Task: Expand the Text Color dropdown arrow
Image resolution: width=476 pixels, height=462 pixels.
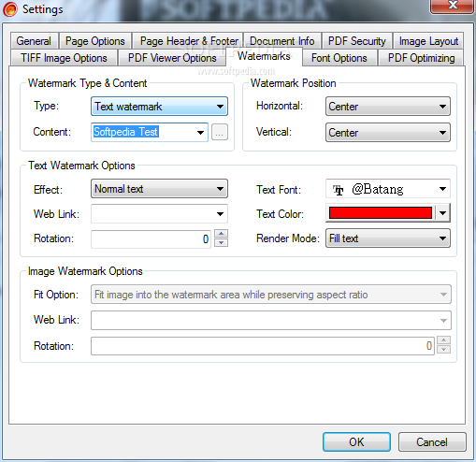Action: [x=442, y=213]
